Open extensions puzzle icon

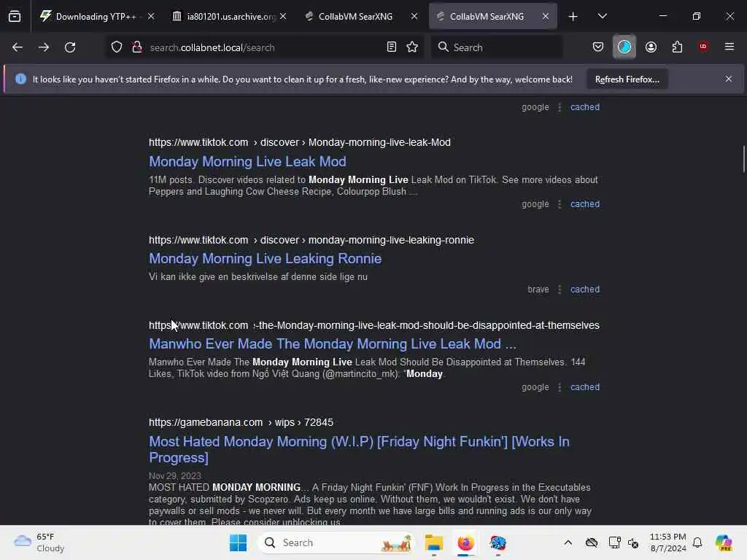(x=677, y=47)
